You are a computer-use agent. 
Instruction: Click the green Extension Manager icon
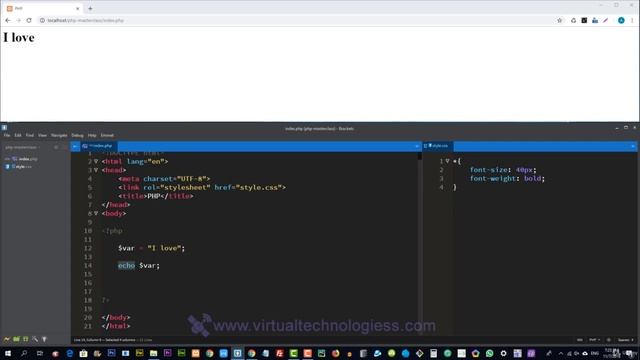(x=16, y=340)
